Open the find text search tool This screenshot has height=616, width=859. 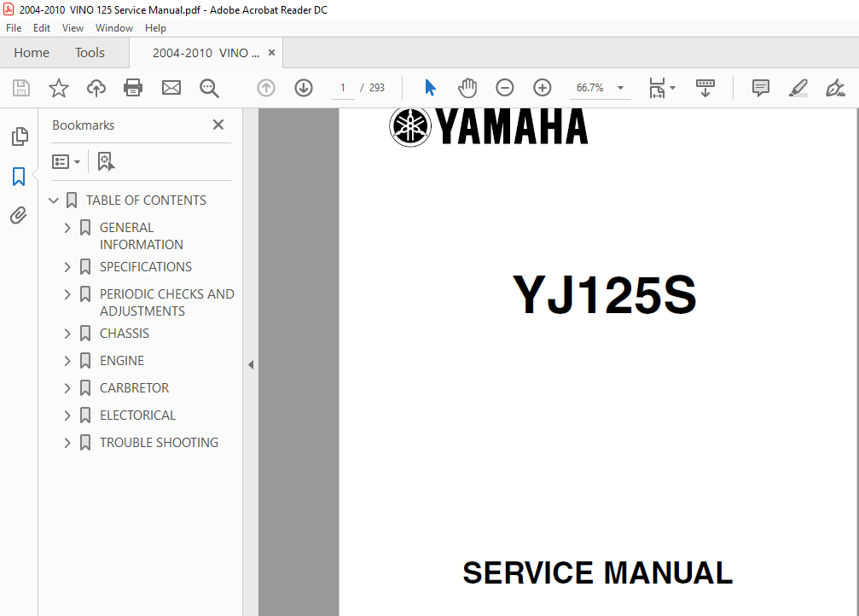pos(209,88)
